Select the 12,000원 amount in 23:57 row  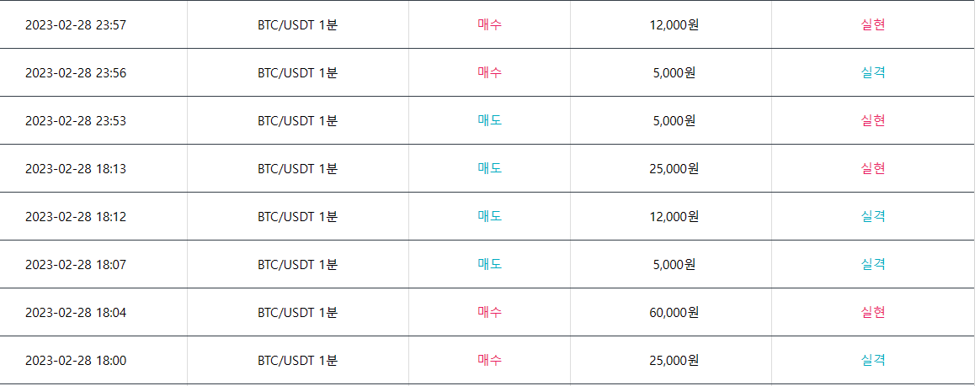[674, 24]
